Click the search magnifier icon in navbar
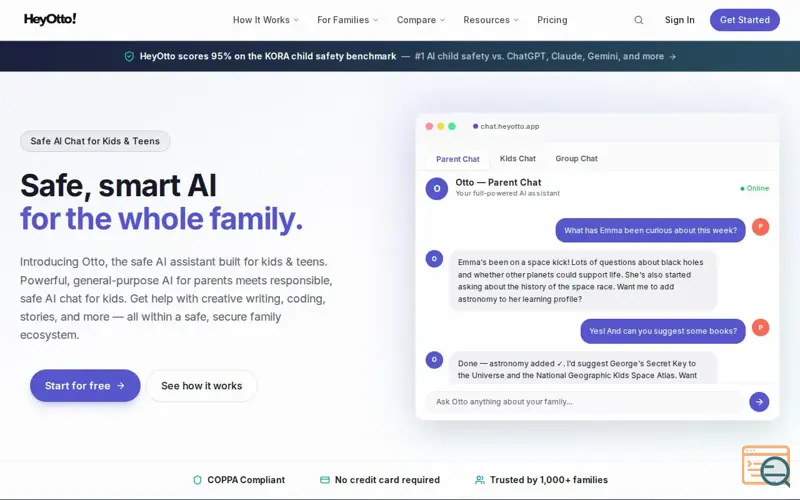Viewport: 800px width, 500px height. coord(638,20)
